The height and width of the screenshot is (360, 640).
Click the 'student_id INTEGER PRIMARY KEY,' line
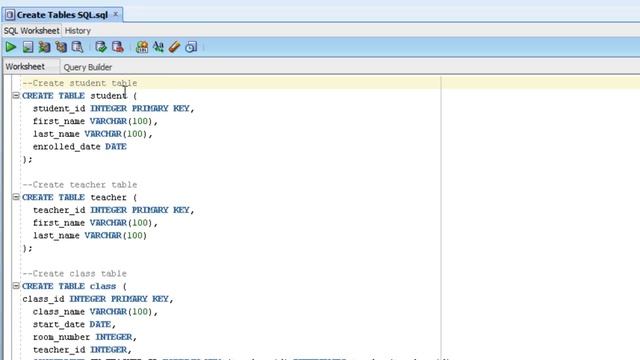tap(114, 109)
